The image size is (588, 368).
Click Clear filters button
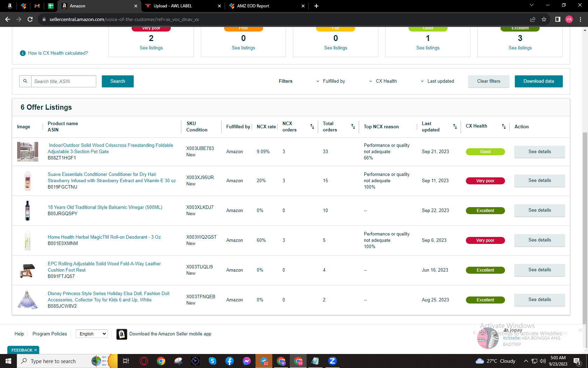[489, 81]
